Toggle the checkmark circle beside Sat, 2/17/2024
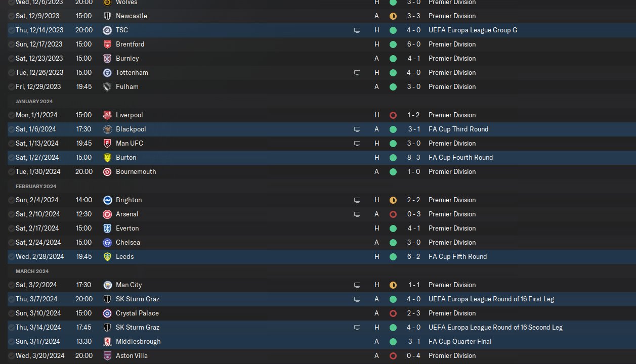Image resolution: width=636 pixels, height=364 pixels. 11,228
